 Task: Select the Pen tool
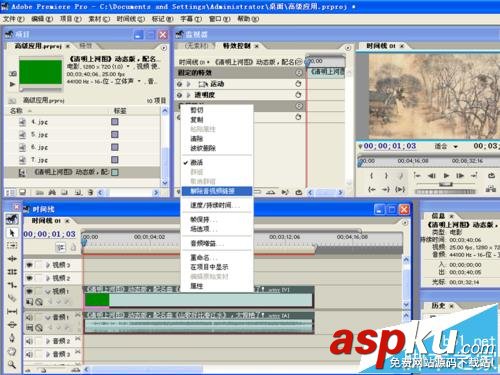click(12, 338)
